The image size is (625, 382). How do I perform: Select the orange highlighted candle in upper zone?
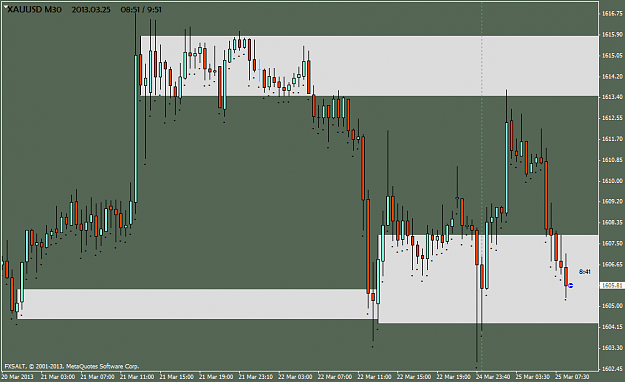[x=259, y=71]
